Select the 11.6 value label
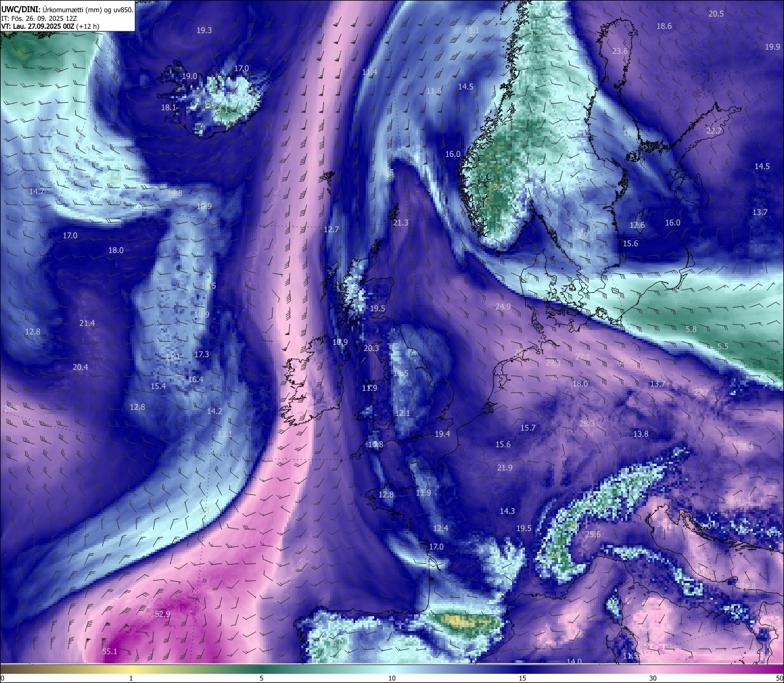 434,91
